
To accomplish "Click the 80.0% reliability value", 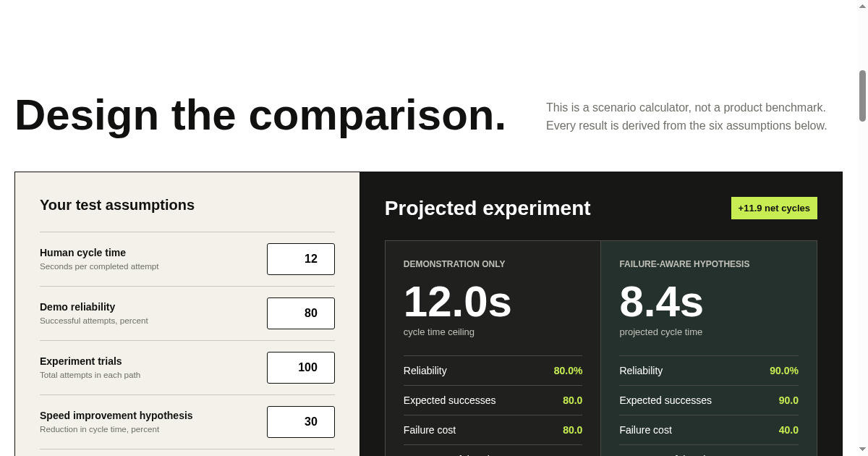I will (568, 371).
